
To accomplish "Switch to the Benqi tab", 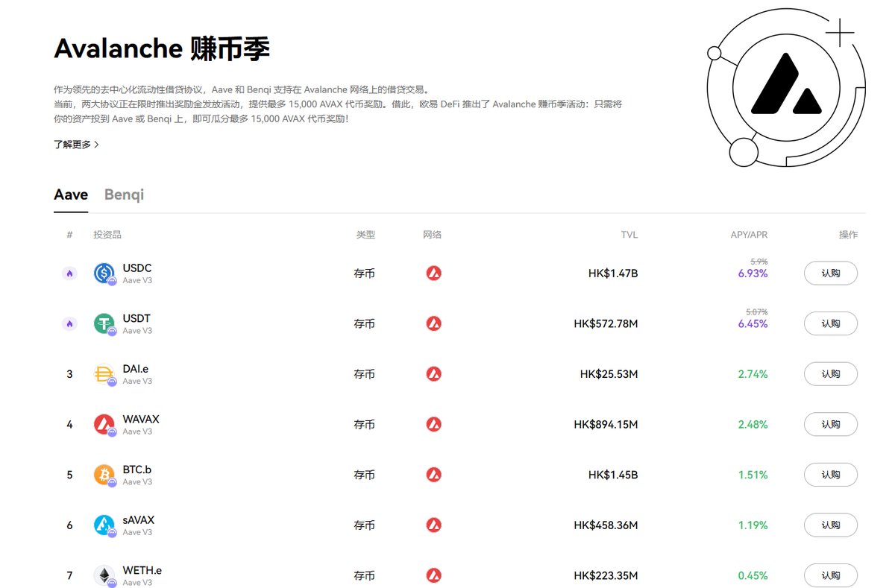I will [x=124, y=195].
